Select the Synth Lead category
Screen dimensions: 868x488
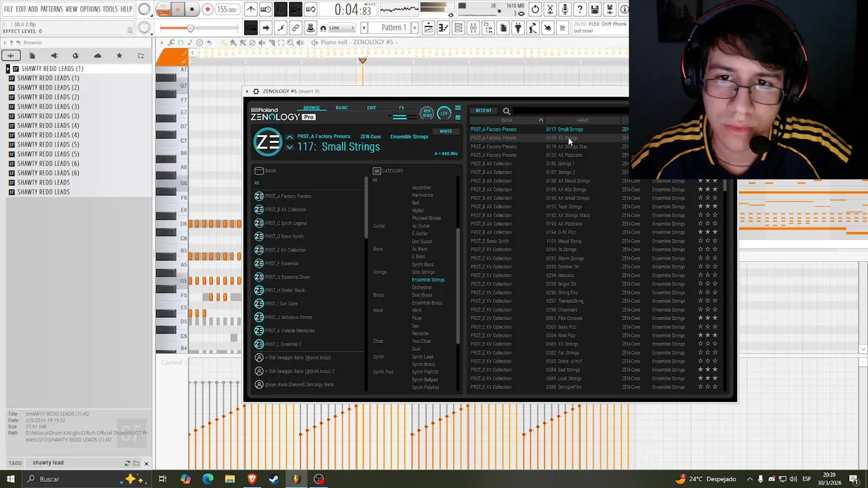pos(422,357)
